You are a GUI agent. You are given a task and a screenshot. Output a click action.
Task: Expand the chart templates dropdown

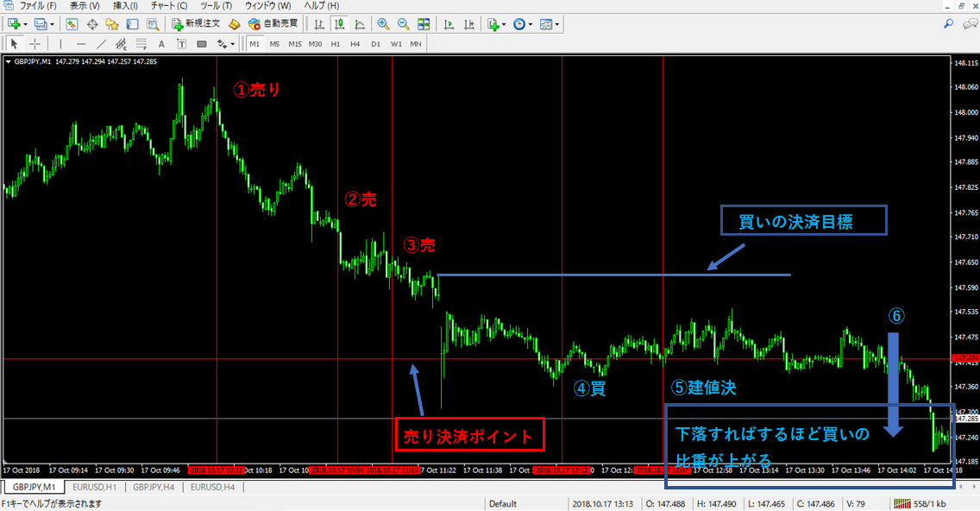tap(550, 24)
